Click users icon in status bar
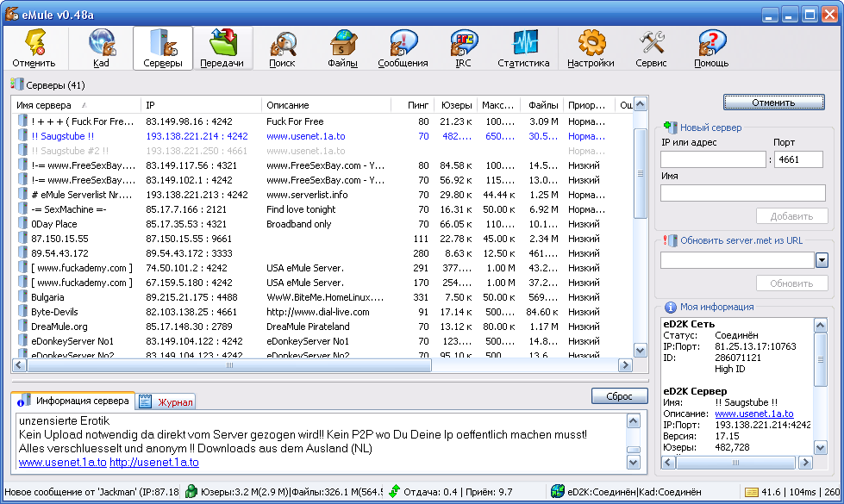Viewport: 844px width, 504px height. coord(191,491)
